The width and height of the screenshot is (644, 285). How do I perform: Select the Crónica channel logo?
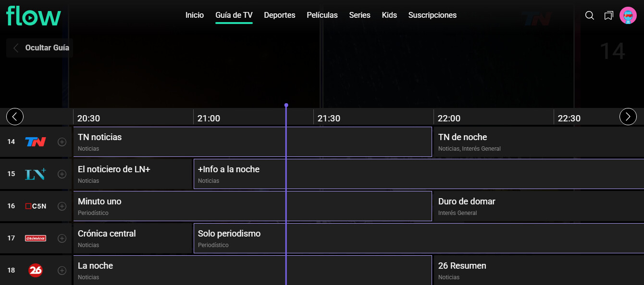[36, 238]
